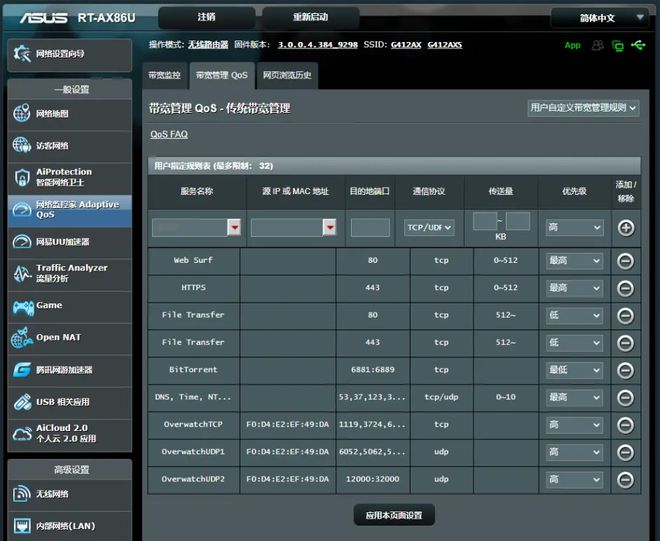This screenshot has height=541, width=660.
Task: Remove the Web Surf rule
Action: (x=626, y=261)
